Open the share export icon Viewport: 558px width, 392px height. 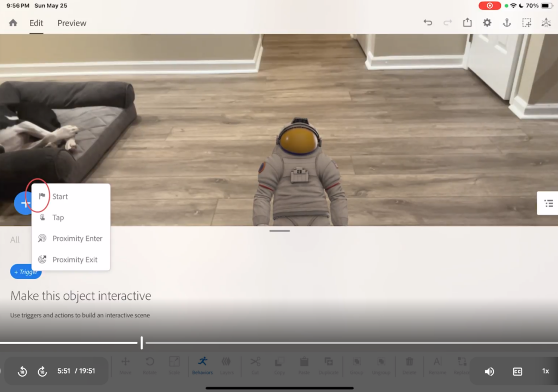[x=467, y=22]
